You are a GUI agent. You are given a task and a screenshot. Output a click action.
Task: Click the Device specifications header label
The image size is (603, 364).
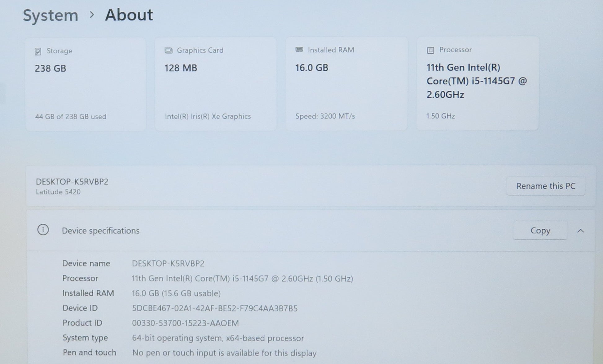point(100,231)
